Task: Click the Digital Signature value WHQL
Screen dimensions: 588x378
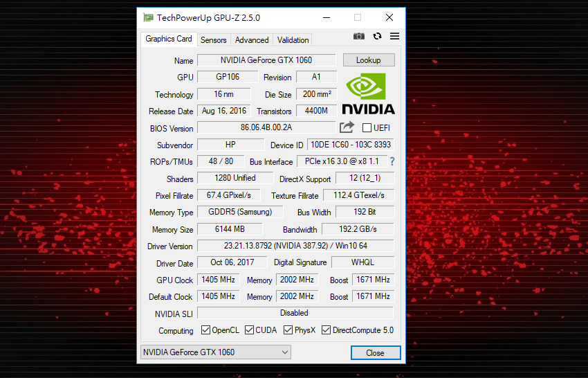Action: [x=362, y=262]
